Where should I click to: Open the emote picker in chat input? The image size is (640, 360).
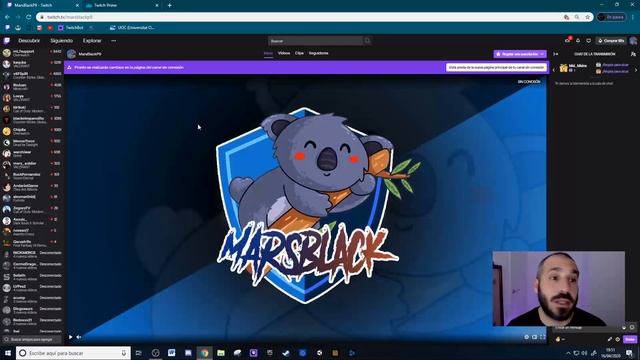coord(632,327)
